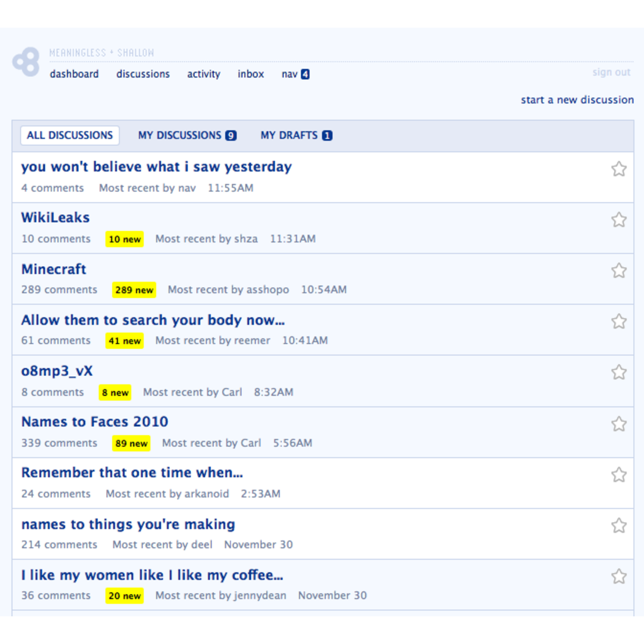
Task: Star 'names to things you're making' thread
Action: click(618, 526)
